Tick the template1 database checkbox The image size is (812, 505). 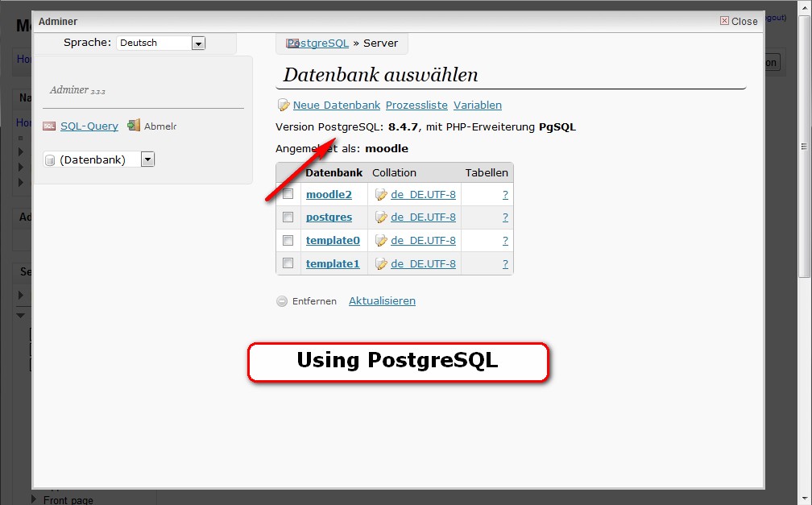288,263
